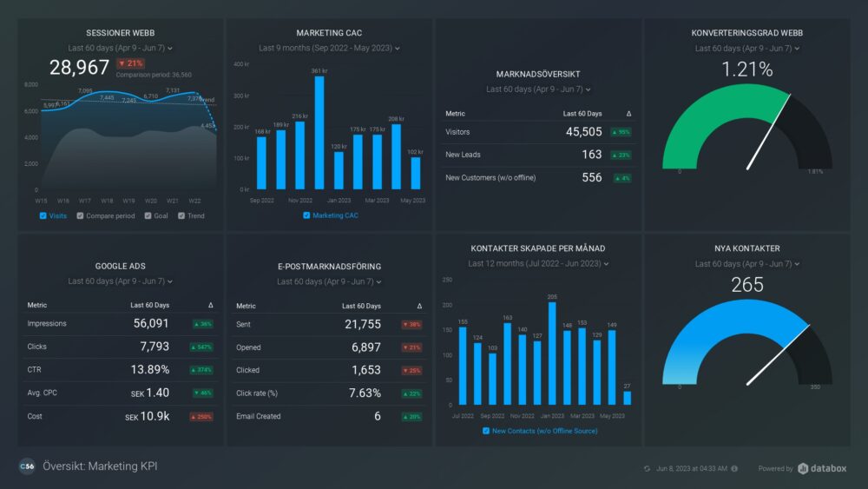This screenshot has width=868, height=489.
Task: Expand the Marketing CAC date range dropdown
Action: tap(329, 49)
